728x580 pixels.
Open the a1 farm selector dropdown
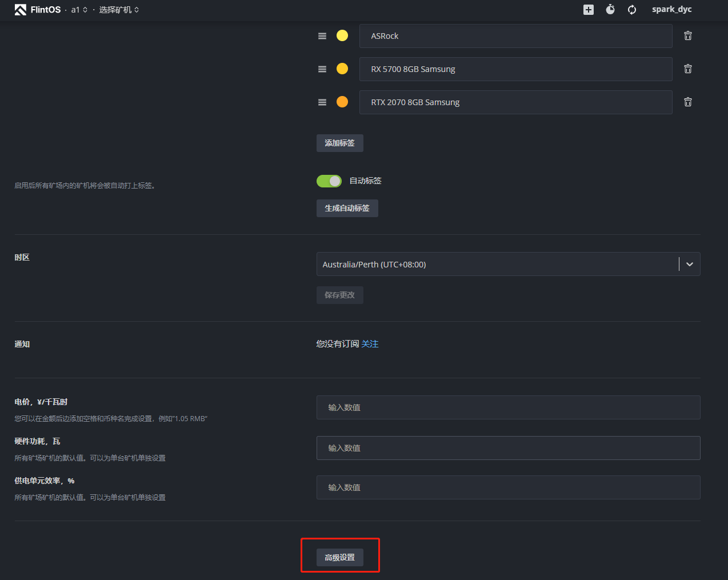(79, 10)
